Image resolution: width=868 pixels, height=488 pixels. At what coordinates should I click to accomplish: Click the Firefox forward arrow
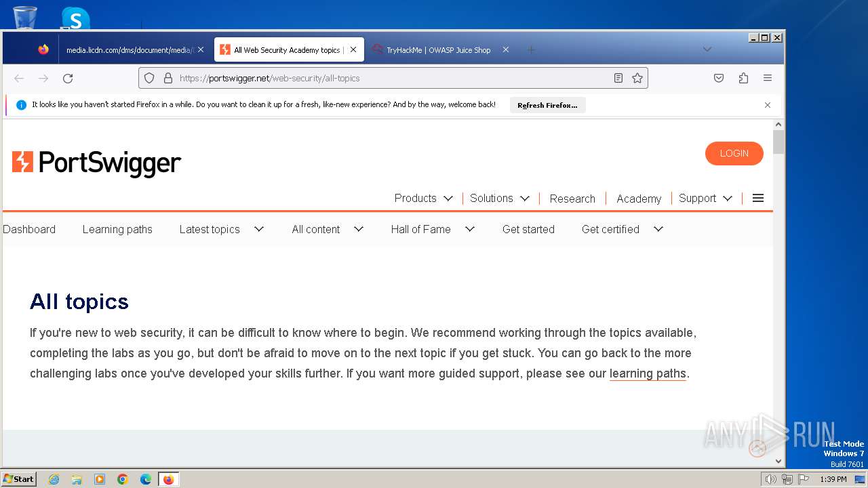coord(43,78)
